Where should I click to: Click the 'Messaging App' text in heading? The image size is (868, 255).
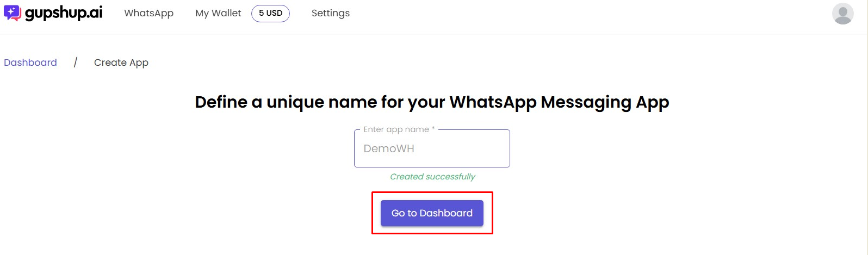605,102
